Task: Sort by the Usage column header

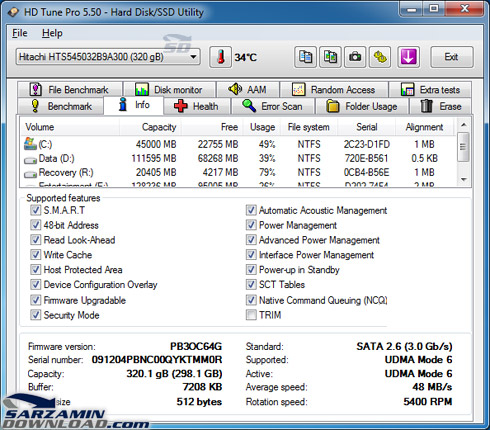Action: click(262, 127)
